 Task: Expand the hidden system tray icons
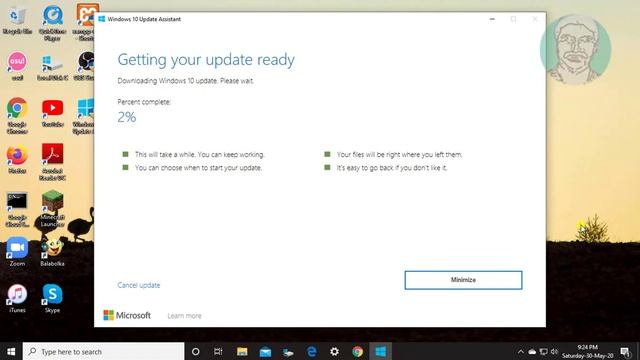520,351
